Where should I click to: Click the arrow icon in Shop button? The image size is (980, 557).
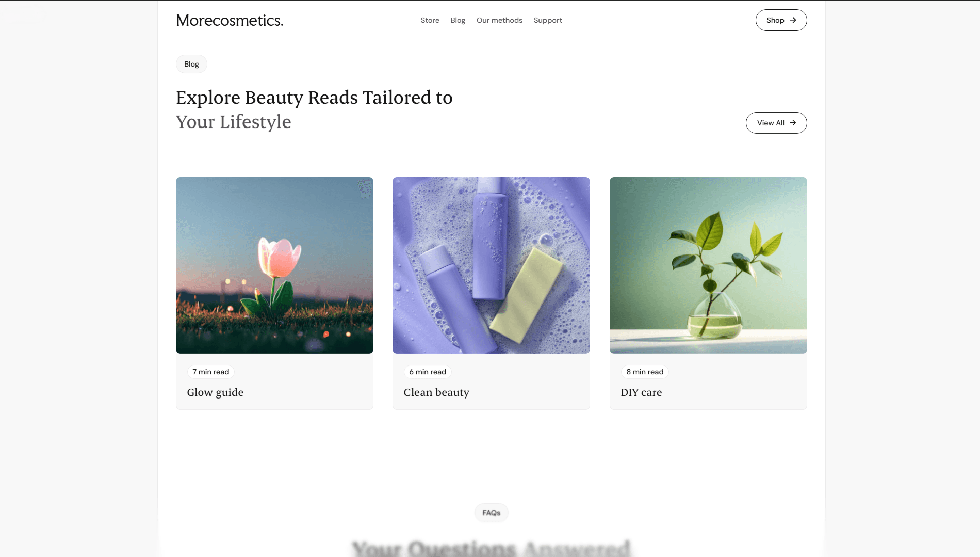(793, 20)
